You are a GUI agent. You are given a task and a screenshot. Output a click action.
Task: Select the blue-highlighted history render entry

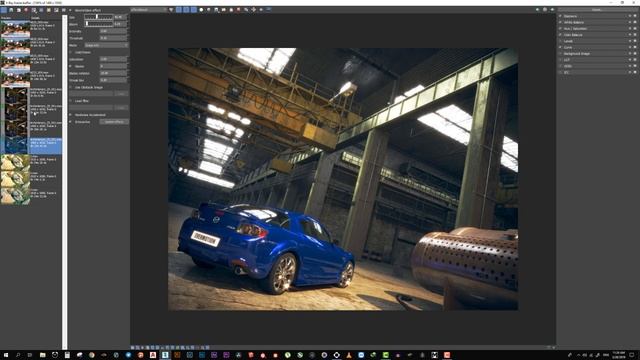(31, 146)
